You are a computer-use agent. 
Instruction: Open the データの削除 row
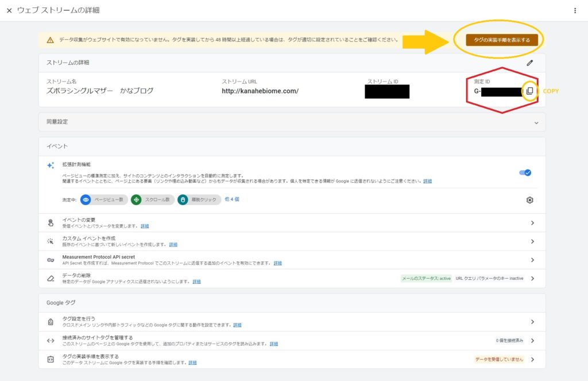532,279
